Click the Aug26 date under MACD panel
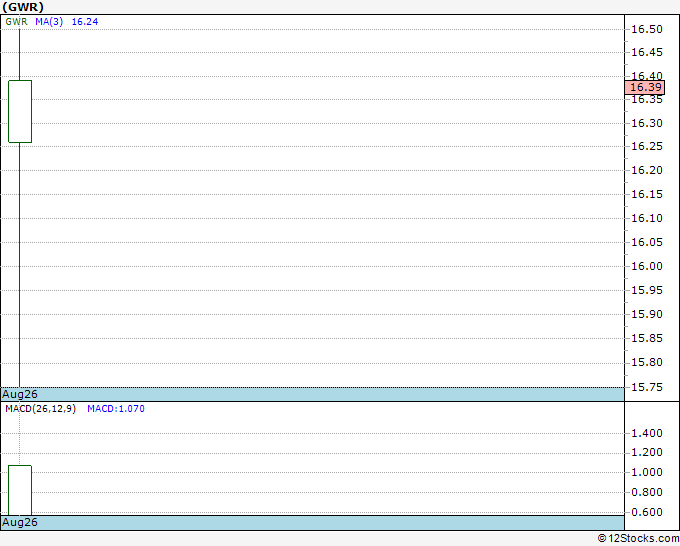680x546 pixels. pyautogui.click(x=20, y=522)
